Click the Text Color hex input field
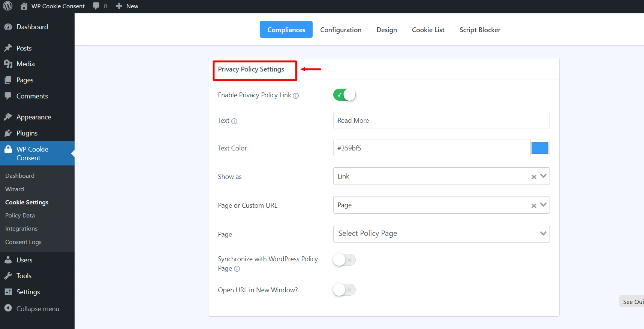Viewport: 644px width, 329px height. [431, 148]
